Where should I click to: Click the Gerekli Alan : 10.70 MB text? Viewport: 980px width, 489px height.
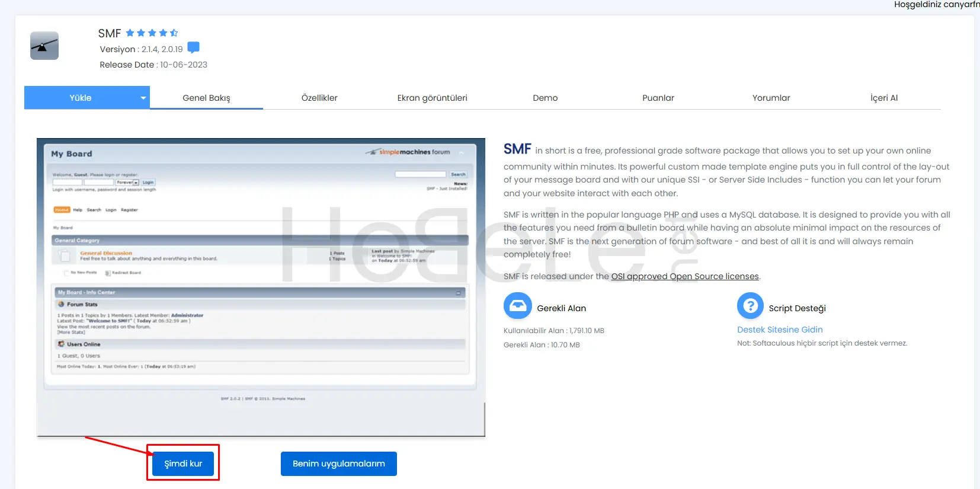point(542,345)
